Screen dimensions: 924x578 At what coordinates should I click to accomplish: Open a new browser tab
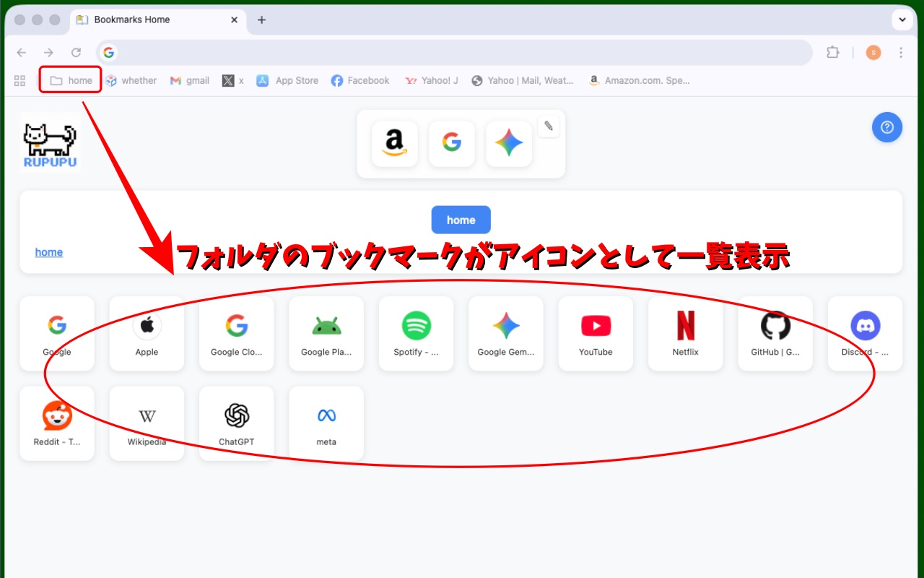coord(261,20)
